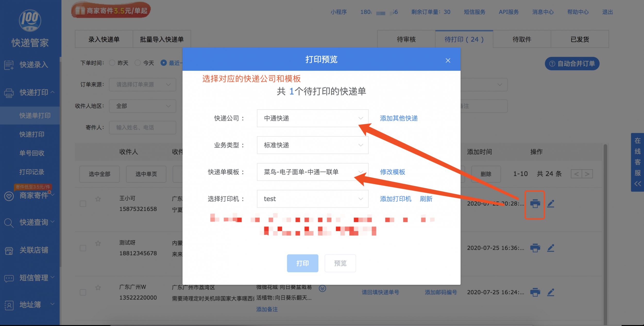Collapse the 在线客服 side panel arrows
The width and height of the screenshot is (644, 326).
[x=638, y=184]
